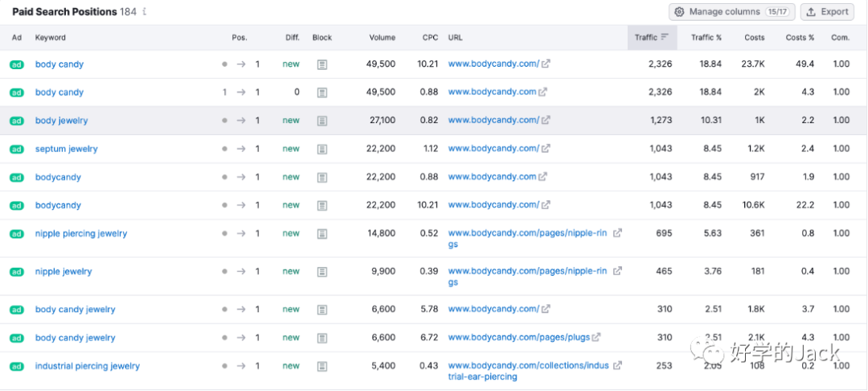Sort by the Keyword column header
Image resolution: width=868 pixels, height=391 pixels.
coord(51,38)
